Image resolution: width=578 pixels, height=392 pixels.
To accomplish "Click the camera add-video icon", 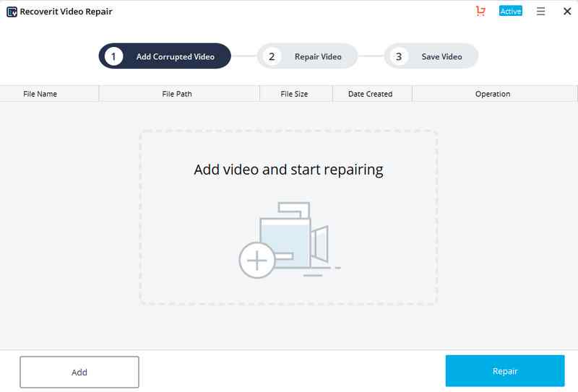I will pos(290,240).
